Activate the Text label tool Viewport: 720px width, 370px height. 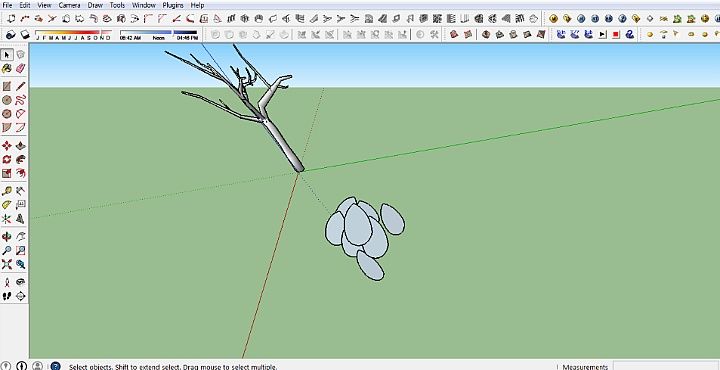coord(21,205)
